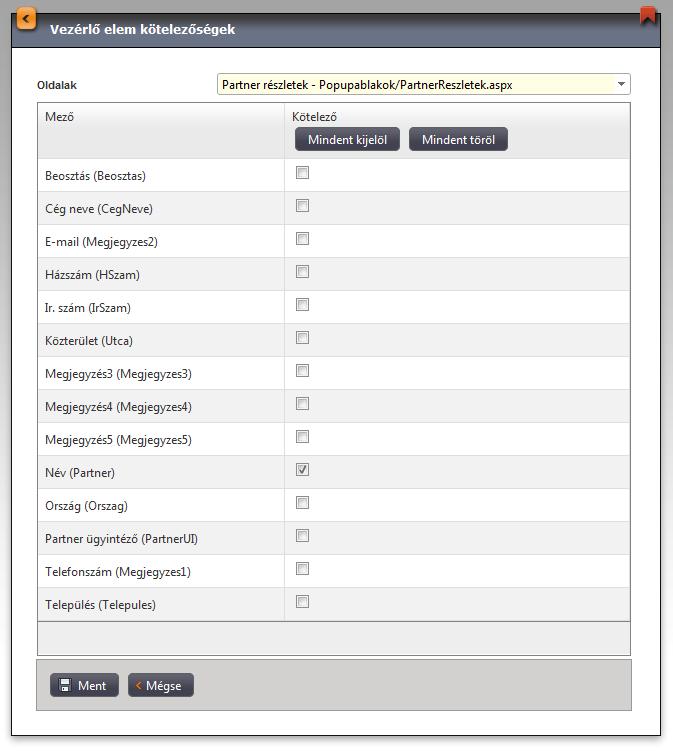Click the Mindent töröl button
The image size is (673, 751).
click(458, 139)
